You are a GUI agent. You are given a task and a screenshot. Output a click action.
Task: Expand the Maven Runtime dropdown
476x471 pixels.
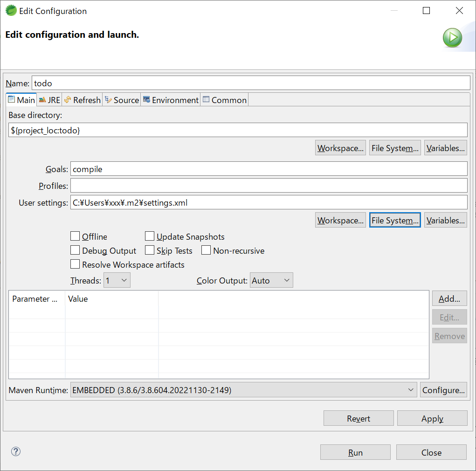click(x=243, y=390)
